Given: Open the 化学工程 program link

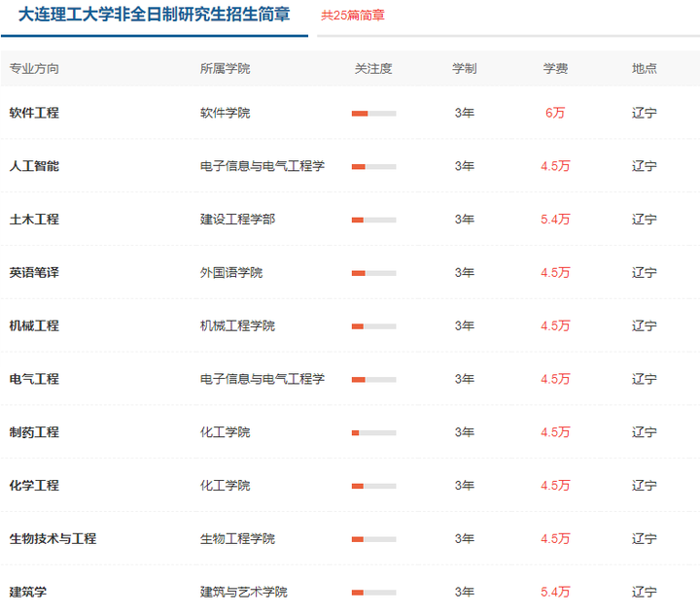Looking at the screenshot, I should click(34, 486).
